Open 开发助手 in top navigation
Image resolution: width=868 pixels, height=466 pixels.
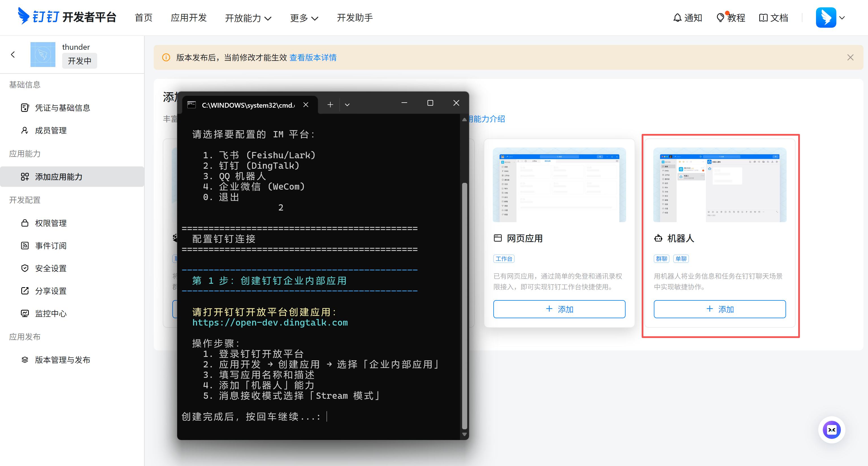click(x=355, y=18)
